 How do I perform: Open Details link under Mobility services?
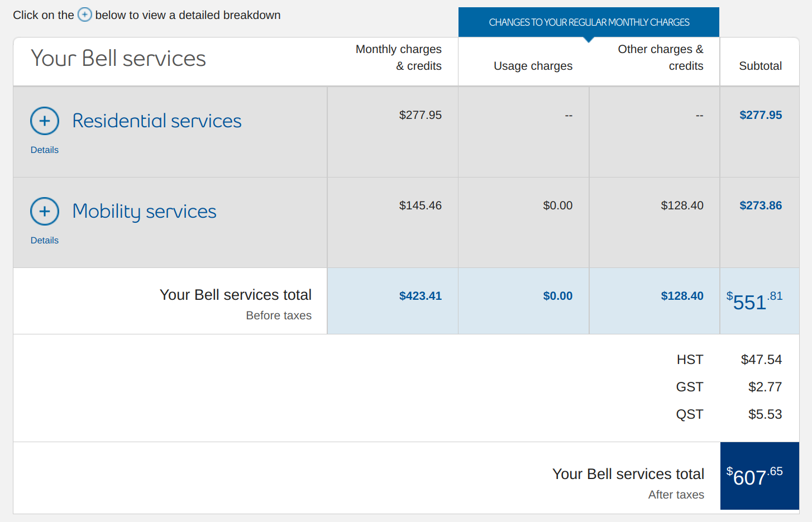click(x=45, y=240)
